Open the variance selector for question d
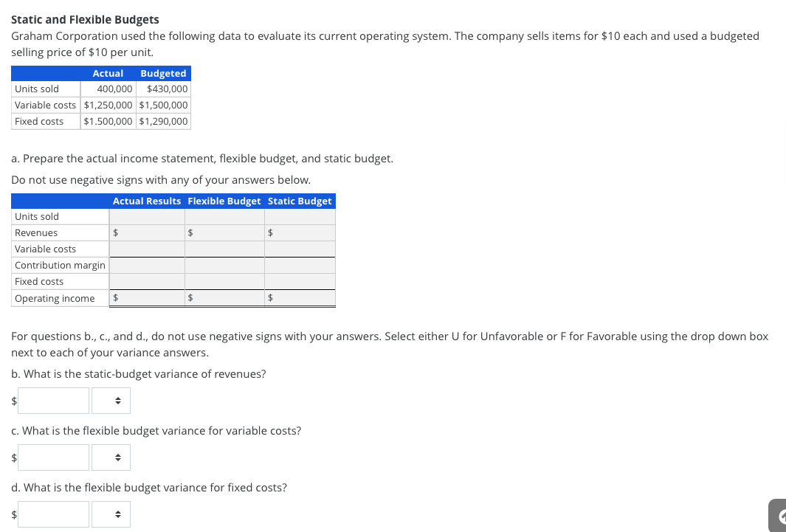The width and height of the screenshot is (786, 532). (x=111, y=514)
